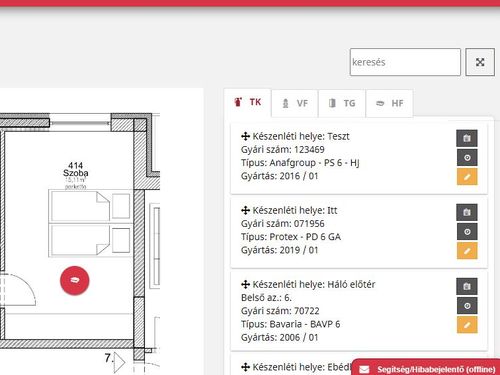
Task: Edit the Háló előtér item with pencil
Action: pos(467,325)
